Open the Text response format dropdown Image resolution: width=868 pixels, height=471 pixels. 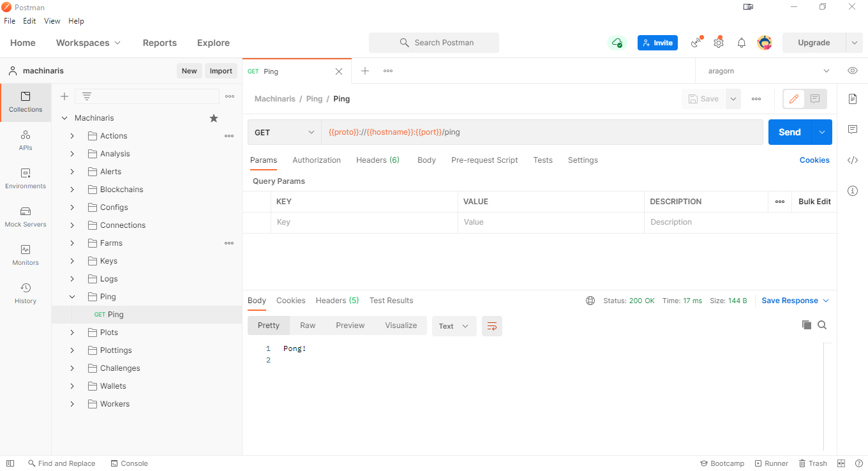coord(454,326)
